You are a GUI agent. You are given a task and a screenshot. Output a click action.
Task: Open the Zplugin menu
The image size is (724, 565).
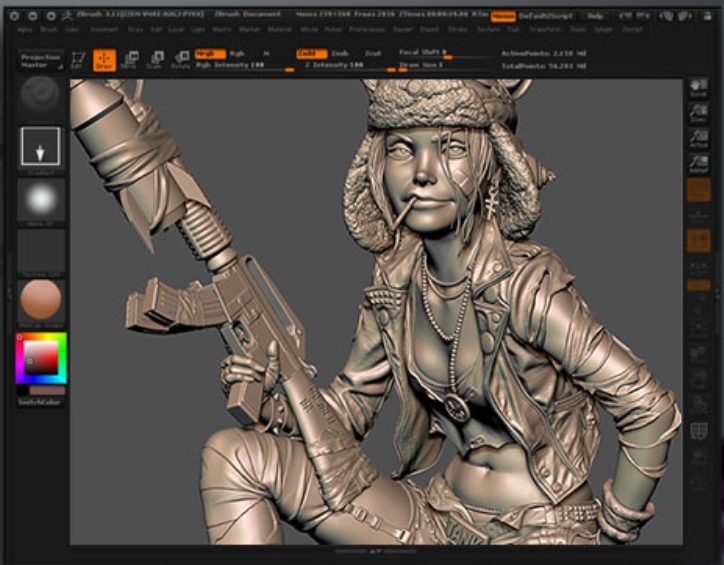pyautogui.click(x=603, y=30)
